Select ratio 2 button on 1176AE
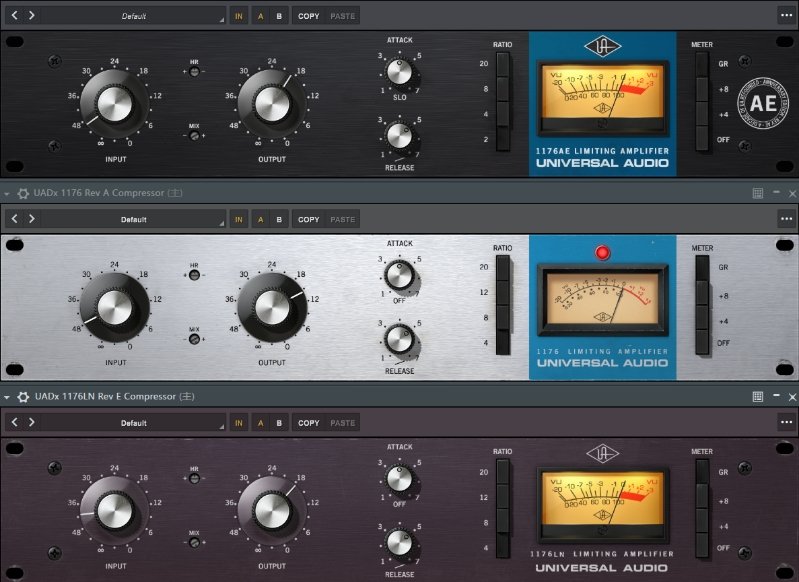 (502, 139)
